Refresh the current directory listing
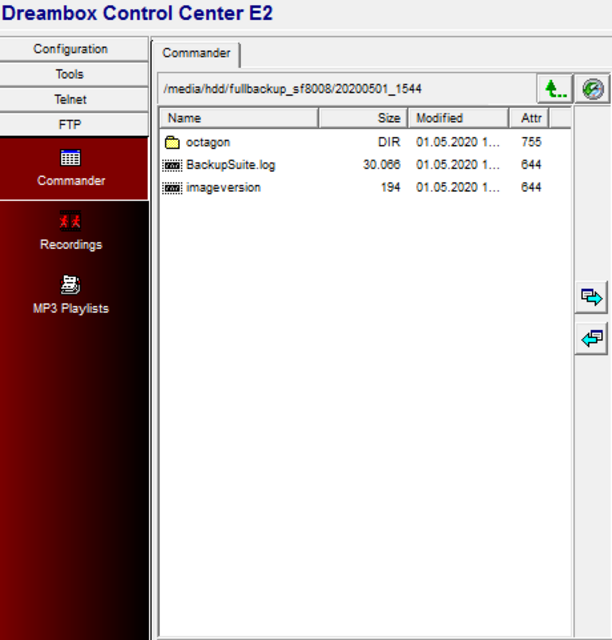Viewport: 612px width, 640px height. coord(592,89)
